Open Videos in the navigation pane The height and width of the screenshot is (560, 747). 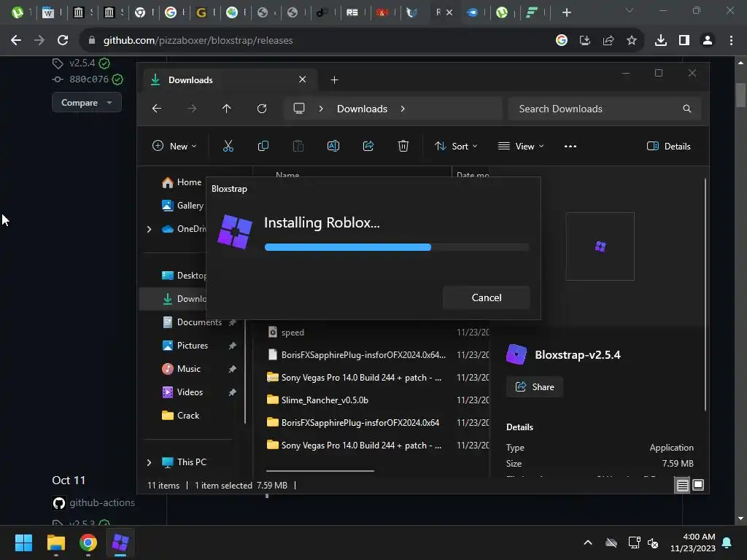coord(182,392)
